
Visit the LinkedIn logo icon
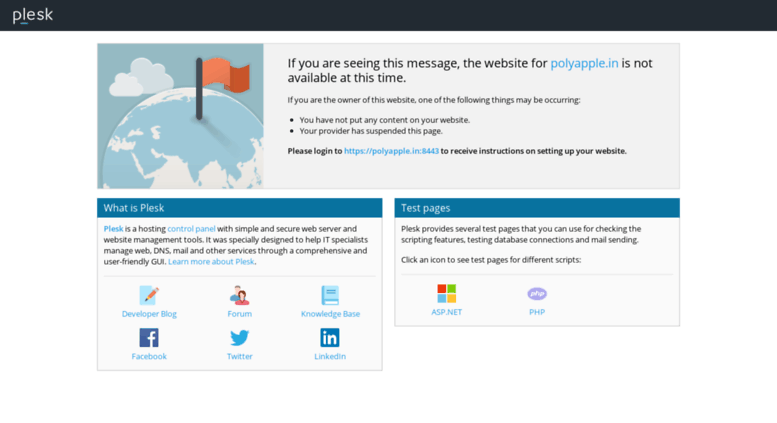tap(330, 338)
